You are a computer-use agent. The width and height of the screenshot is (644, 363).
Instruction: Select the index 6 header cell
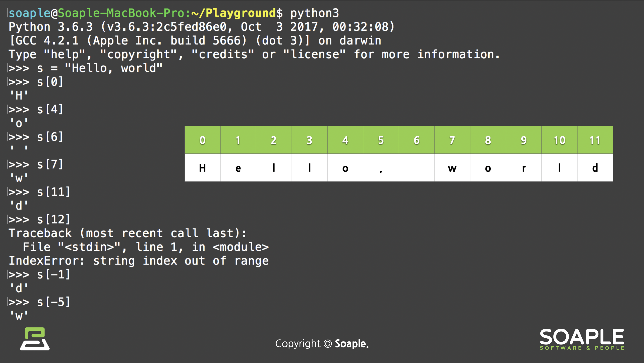coord(417,140)
